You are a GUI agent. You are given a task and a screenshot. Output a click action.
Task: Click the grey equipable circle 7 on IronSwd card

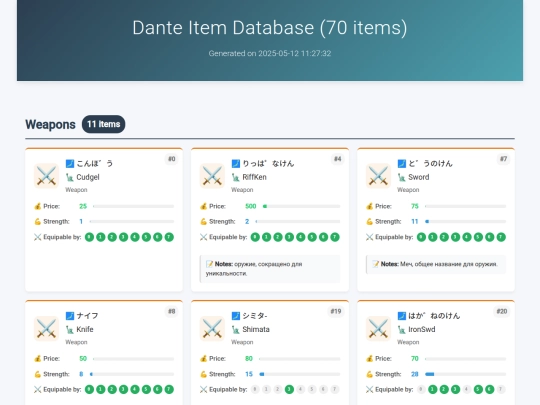(x=501, y=390)
